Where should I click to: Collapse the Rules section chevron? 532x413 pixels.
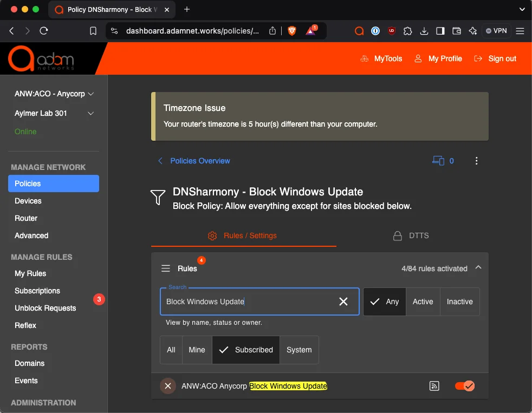pos(478,267)
